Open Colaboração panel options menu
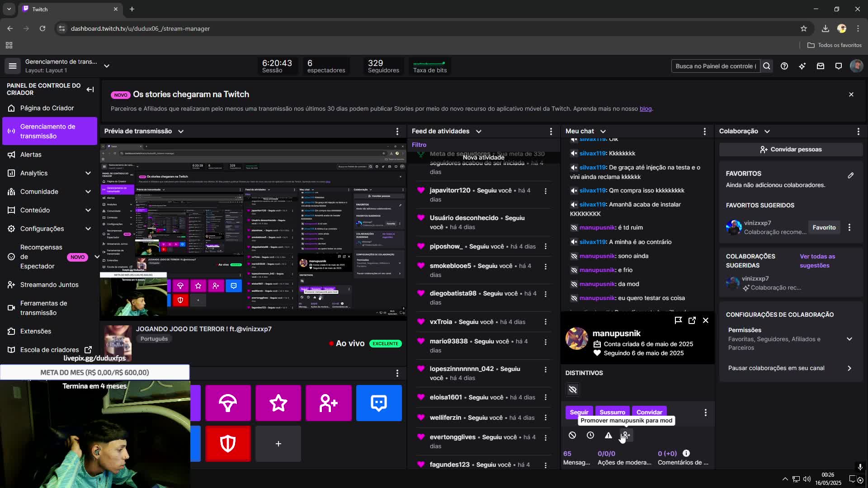 click(858, 131)
